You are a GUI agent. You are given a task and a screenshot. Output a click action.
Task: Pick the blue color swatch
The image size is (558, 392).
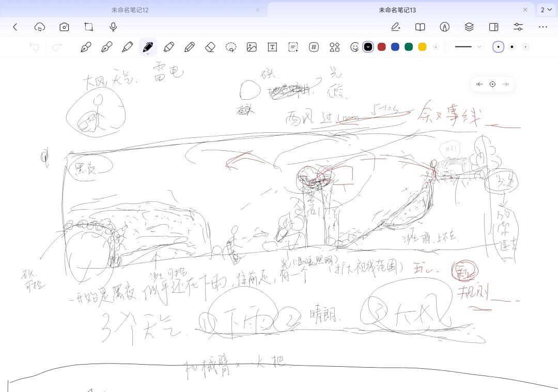pos(395,47)
